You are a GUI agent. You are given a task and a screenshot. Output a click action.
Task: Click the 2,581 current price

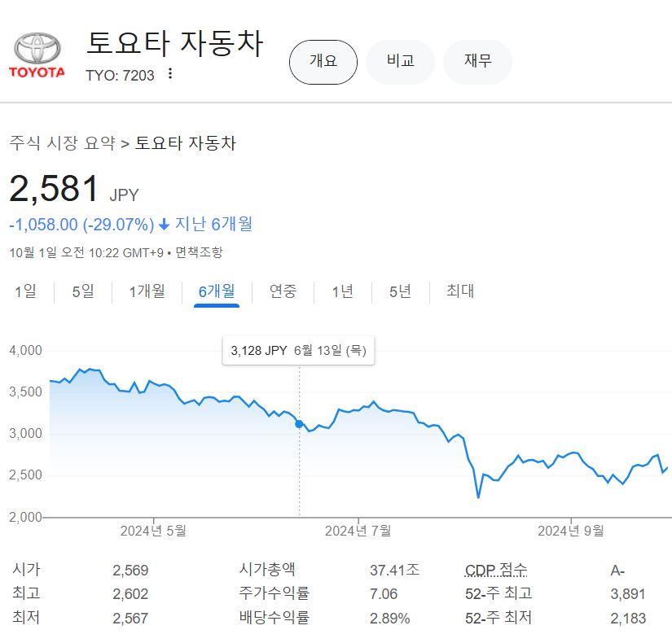[54, 189]
